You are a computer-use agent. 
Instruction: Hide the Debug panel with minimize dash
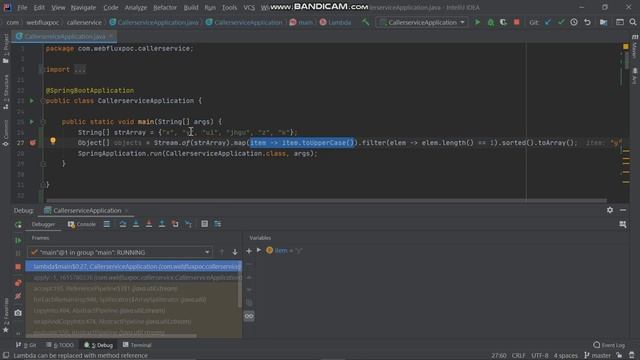pos(623,210)
